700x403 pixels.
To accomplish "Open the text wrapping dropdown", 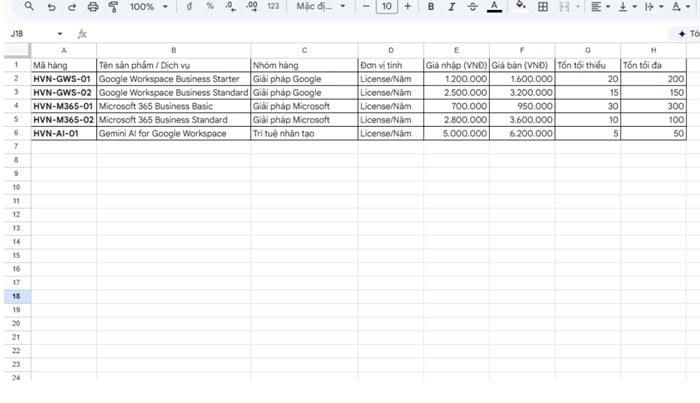I will [654, 7].
